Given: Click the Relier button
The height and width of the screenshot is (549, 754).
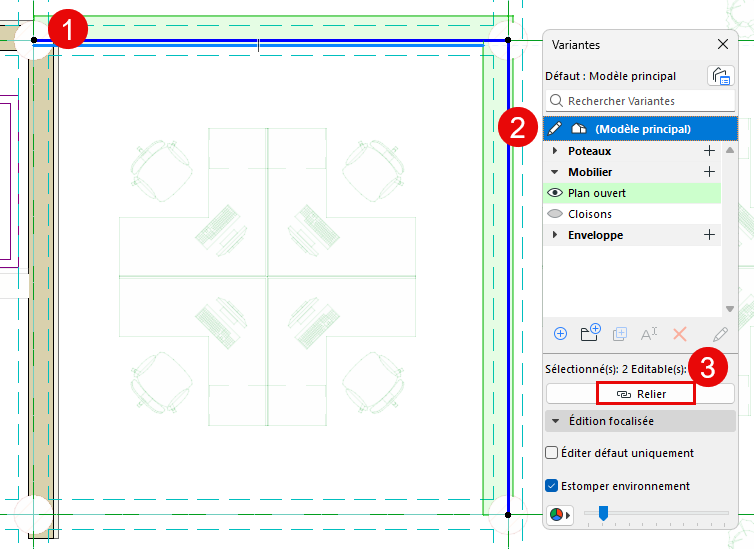Looking at the screenshot, I should [640, 394].
